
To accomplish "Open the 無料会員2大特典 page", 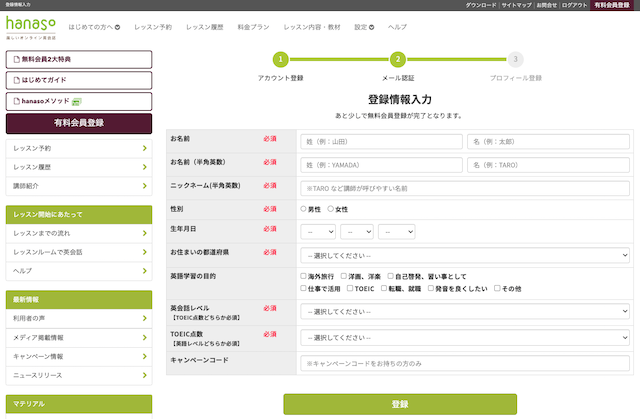I will click(79, 60).
